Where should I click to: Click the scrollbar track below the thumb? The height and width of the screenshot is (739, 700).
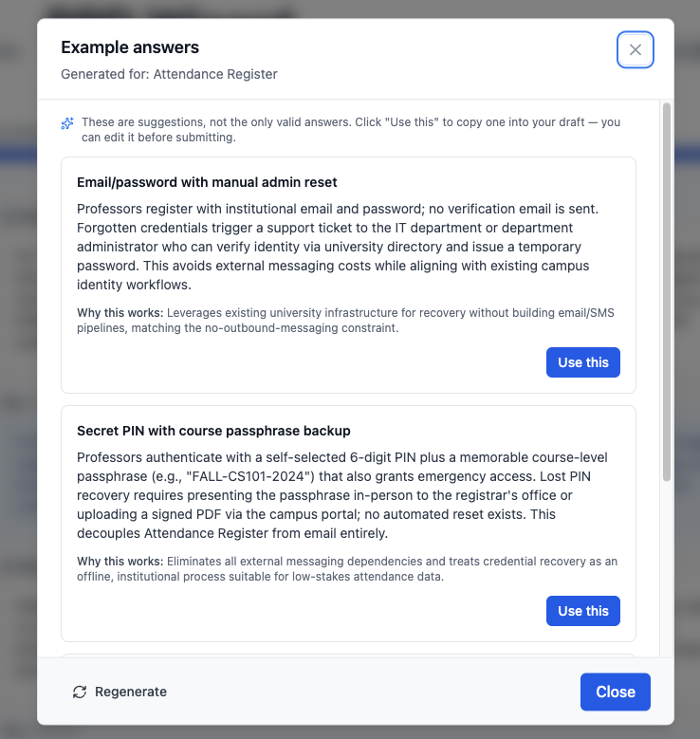(x=666, y=568)
